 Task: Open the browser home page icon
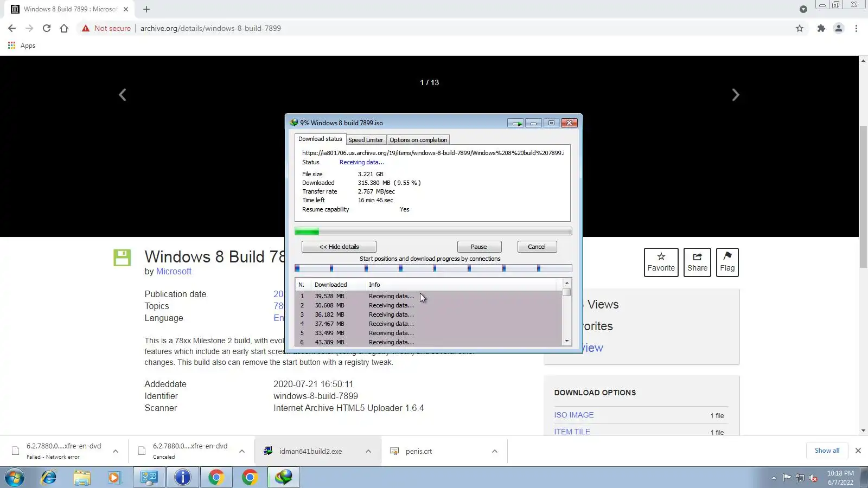coord(64,28)
